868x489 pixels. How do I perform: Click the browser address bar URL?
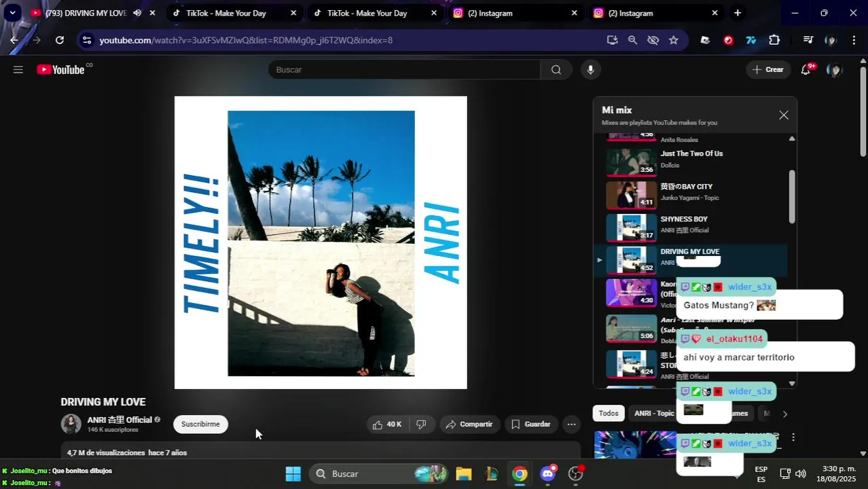tap(246, 40)
